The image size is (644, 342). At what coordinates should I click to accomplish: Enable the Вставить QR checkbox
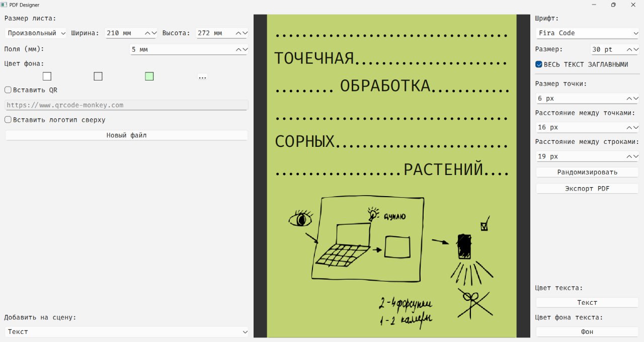point(8,90)
